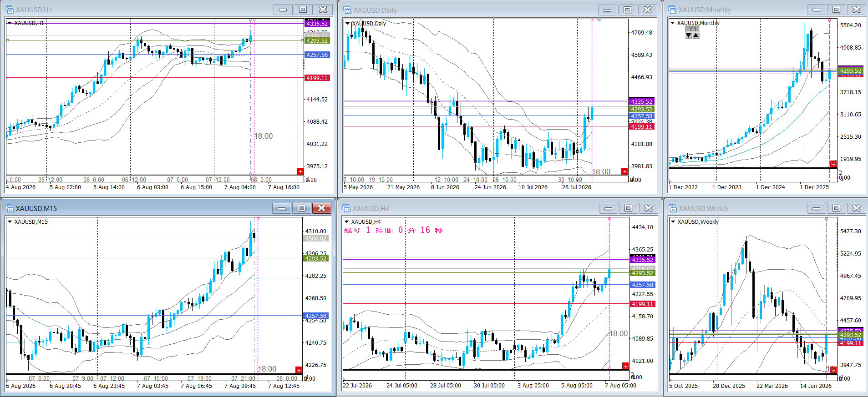Click the up arrow under Y1 in Monthly chart
Image resolution: width=868 pixels, height=397 pixels.
click(x=696, y=35)
